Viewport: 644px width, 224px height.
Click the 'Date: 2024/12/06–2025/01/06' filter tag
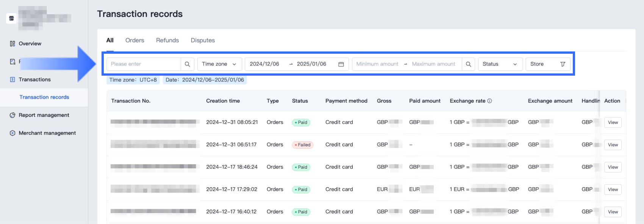click(x=205, y=80)
